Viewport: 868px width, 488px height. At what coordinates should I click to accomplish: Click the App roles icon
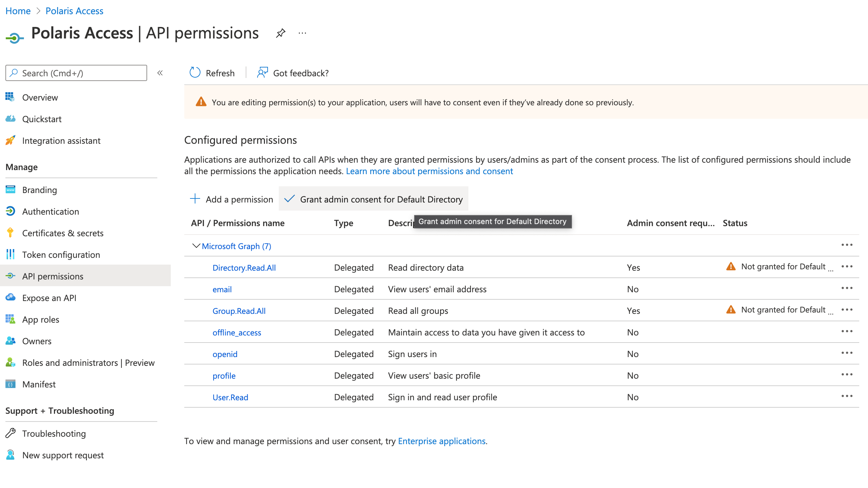[10, 319]
